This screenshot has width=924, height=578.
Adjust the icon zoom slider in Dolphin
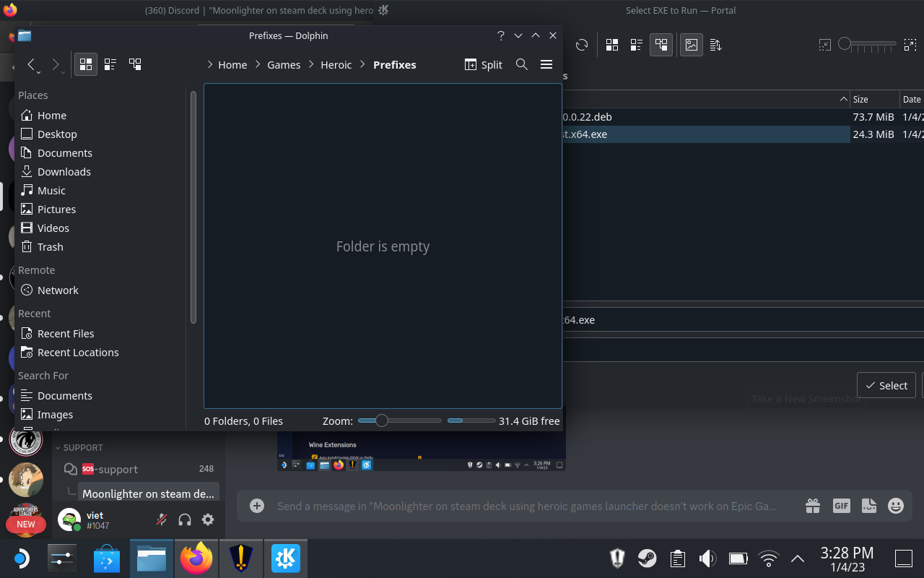click(x=383, y=420)
